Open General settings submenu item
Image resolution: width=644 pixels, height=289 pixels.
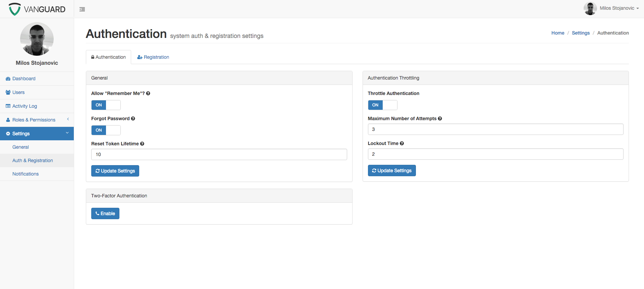(x=37, y=147)
